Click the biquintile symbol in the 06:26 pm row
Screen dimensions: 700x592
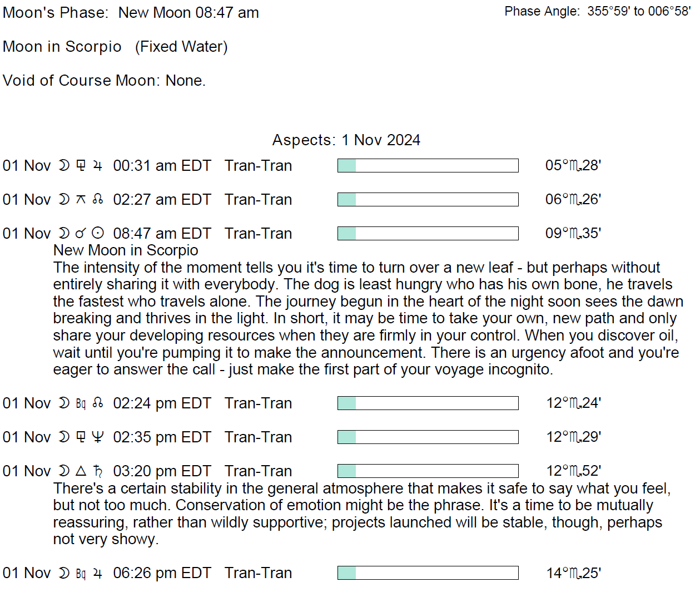click(81, 573)
